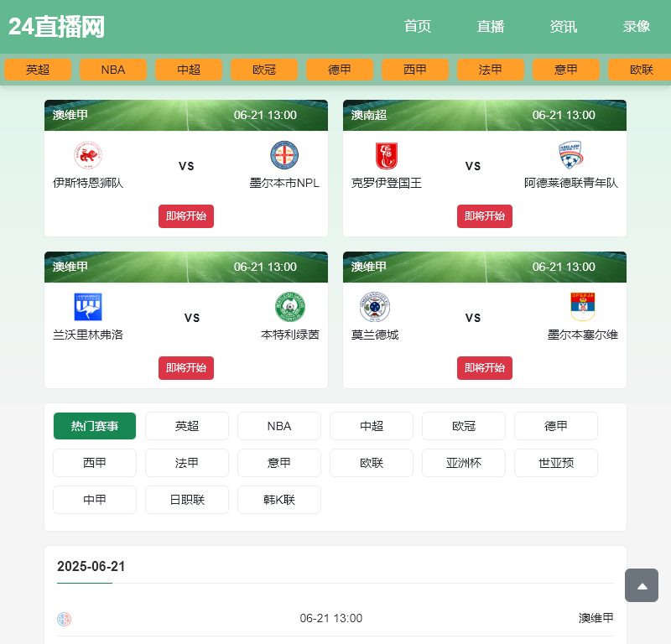Select the 中甲 filter tab
This screenshot has width=671, height=644.
(95, 500)
